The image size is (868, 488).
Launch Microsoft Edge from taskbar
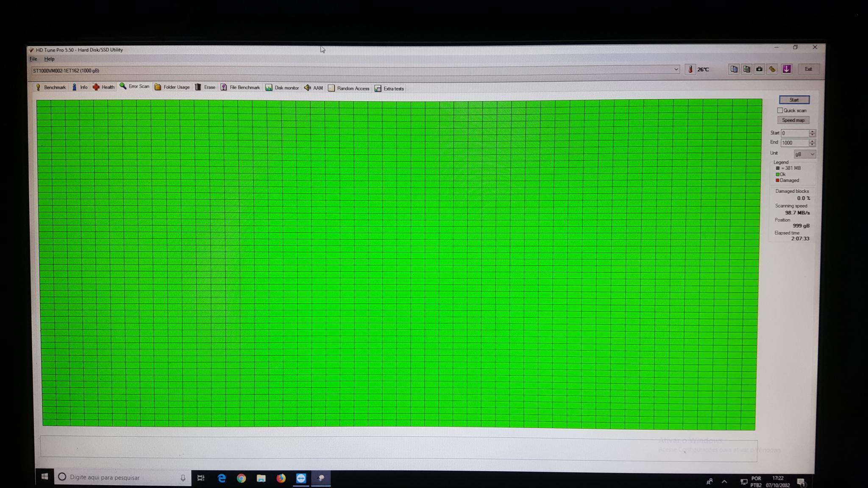tap(222, 478)
